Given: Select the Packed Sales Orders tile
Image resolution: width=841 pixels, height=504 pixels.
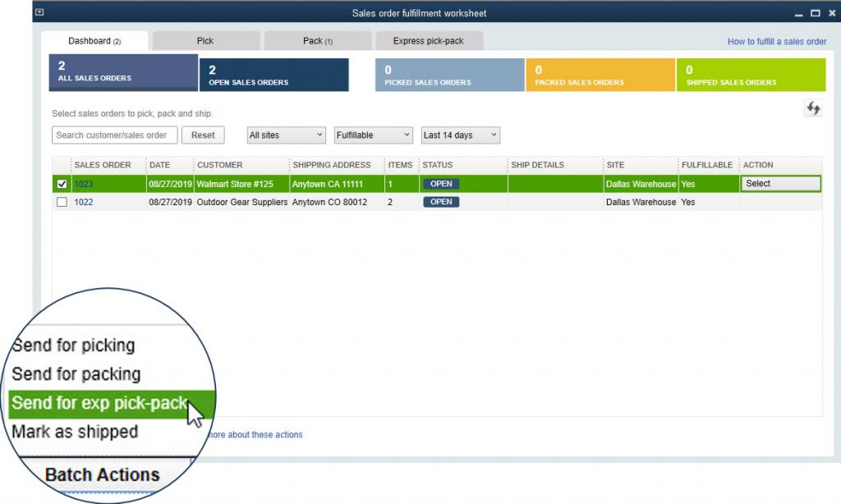Looking at the screenshot, I should [x=600, y=75].
